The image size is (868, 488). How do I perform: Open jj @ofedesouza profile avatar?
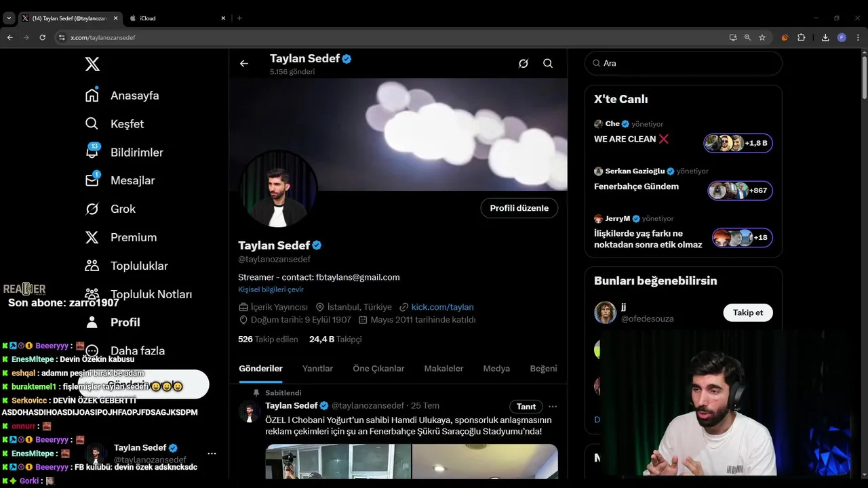click(x=605, y=312)
